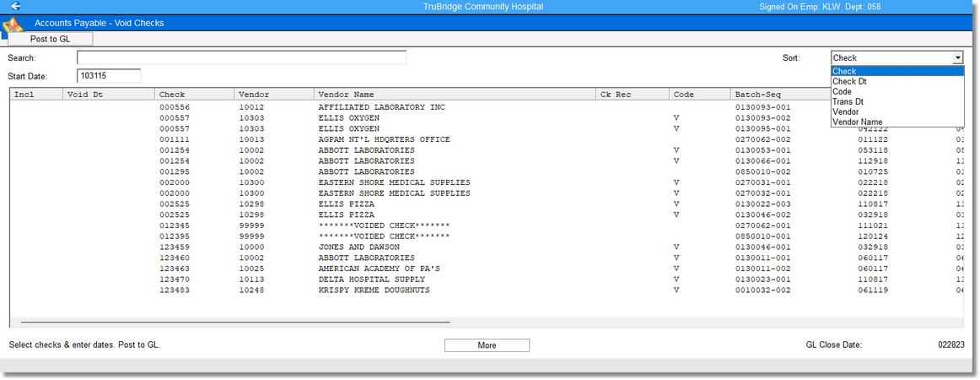The image size is (980, 380).
Task: Select Eastern Shore Medical batch 0270032-001
Action: (487, 193)
